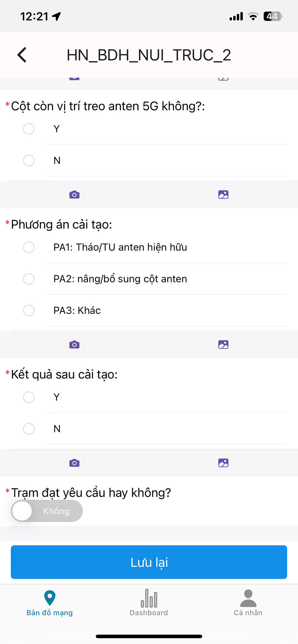Select N for 5G antenna position question
Screen dimensions: 298x644
click(x=29, y=160)
